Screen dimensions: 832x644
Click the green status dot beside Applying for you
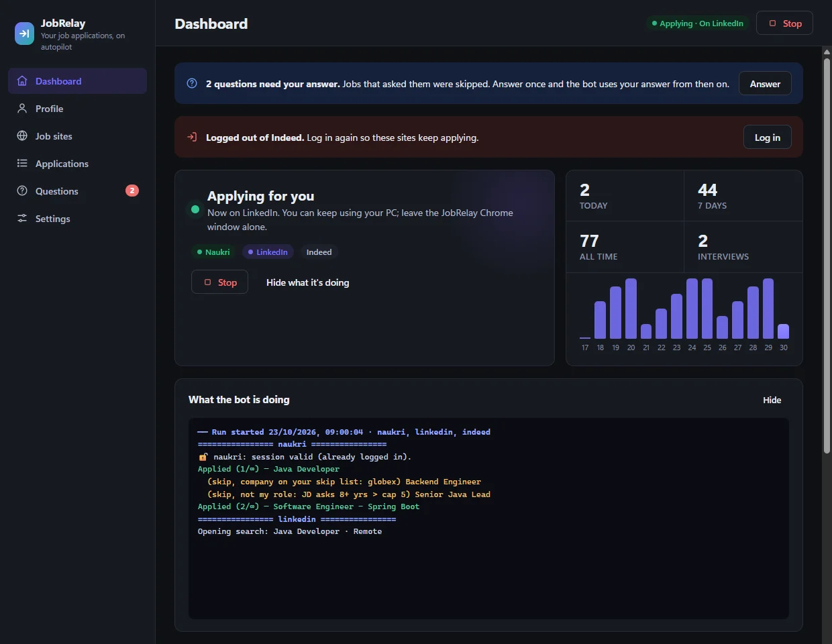click(x=195, y=209)
